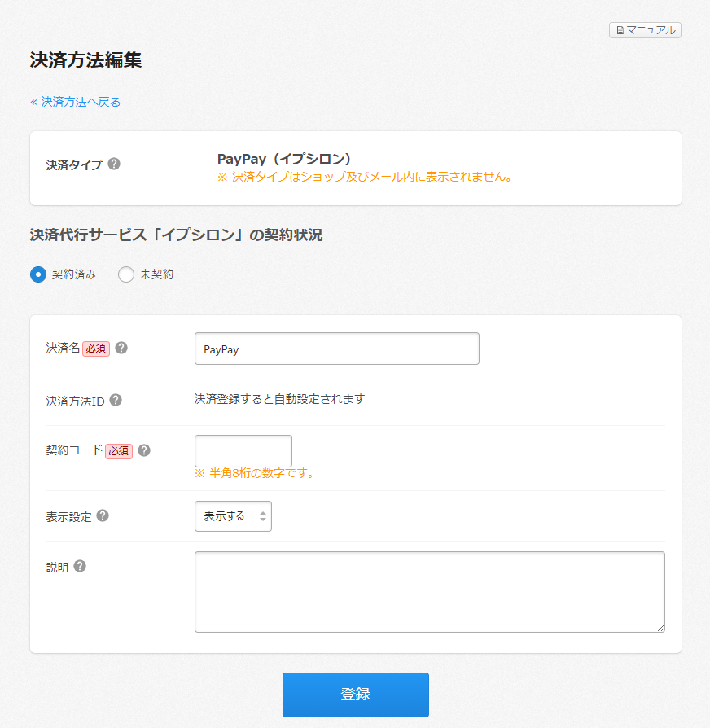Open the 表示設定 dropdown showing 表示する
This screenshot has height=728, width=710.
[x=233, y=516]
